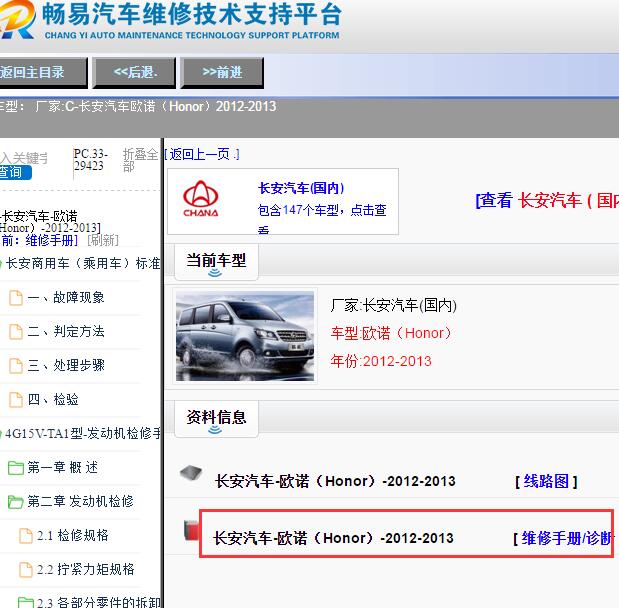Go forward with >>前进 button
The image size is (619, 608).
222,72
